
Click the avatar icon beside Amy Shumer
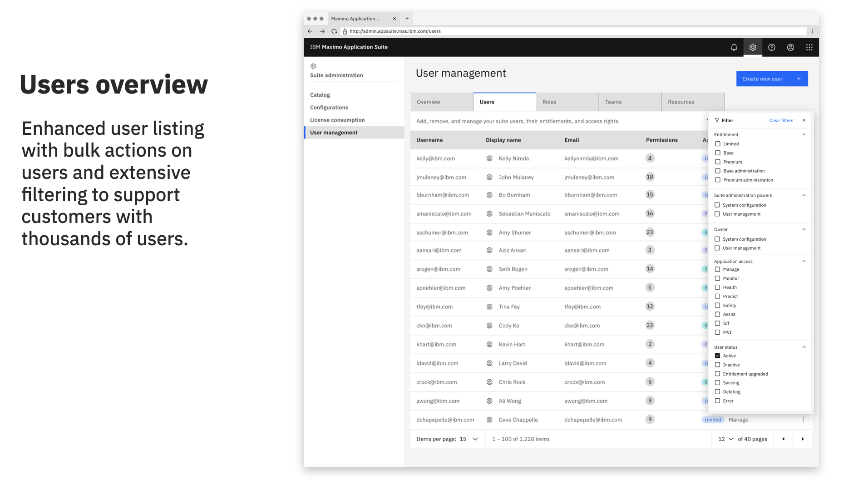(489, 233)
